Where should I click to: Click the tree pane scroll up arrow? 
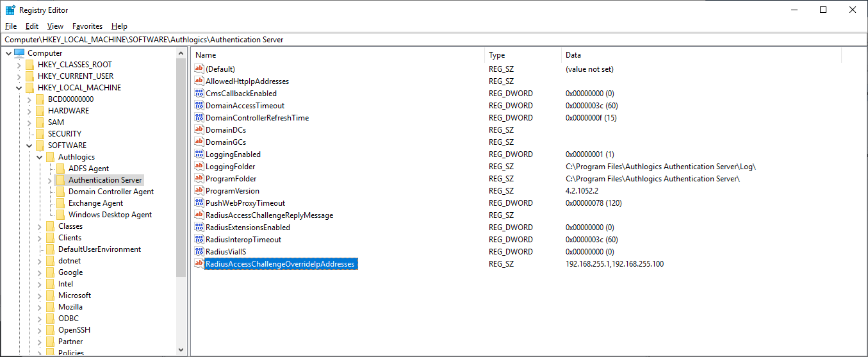[181, 54]
